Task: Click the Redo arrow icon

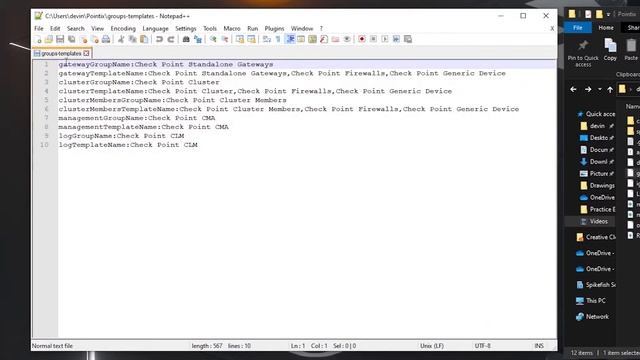Action: 171,39
